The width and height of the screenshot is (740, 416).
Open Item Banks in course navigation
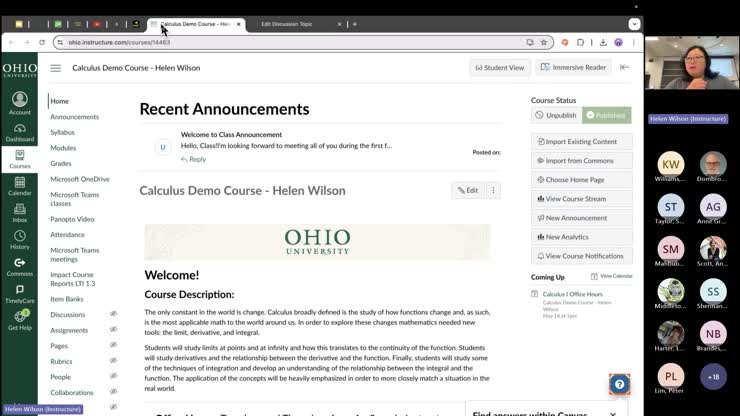[67, 299]
